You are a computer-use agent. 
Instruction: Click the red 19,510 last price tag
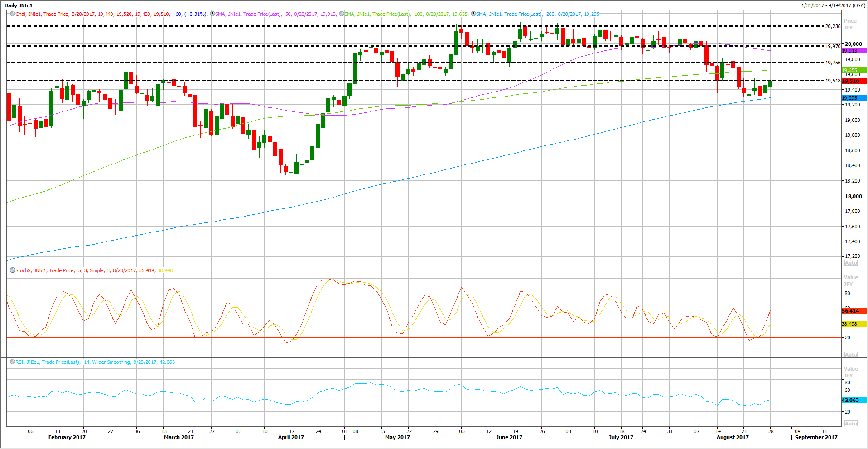coord(853,81)
